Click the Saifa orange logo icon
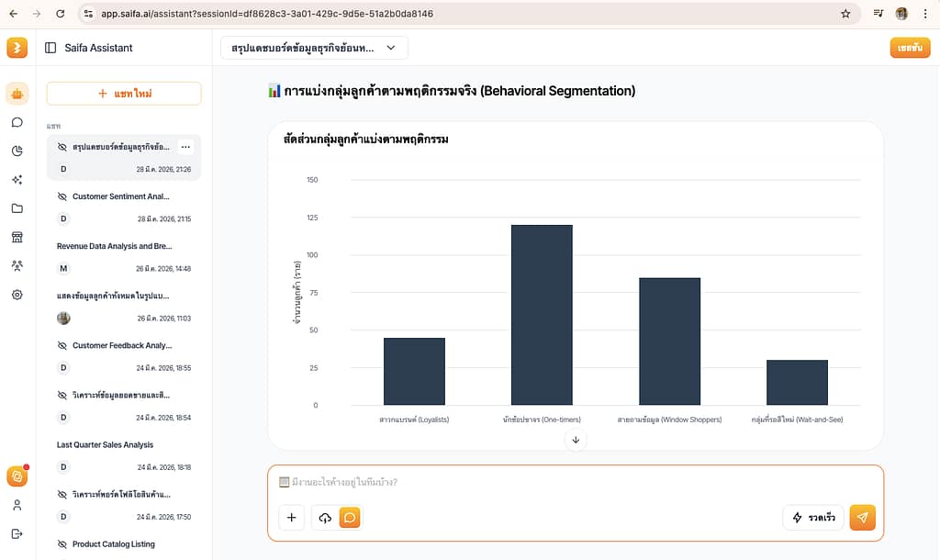Viewport: 940px width, 560px height. [17, 48]
